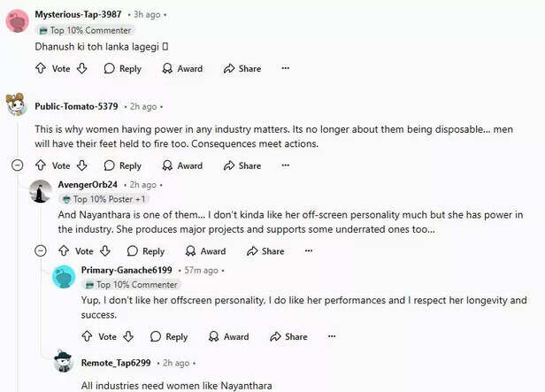Click Primary-Ganache6199's avatar image
The height and width of the screenshot is (392, 545).
coord(64,276)
